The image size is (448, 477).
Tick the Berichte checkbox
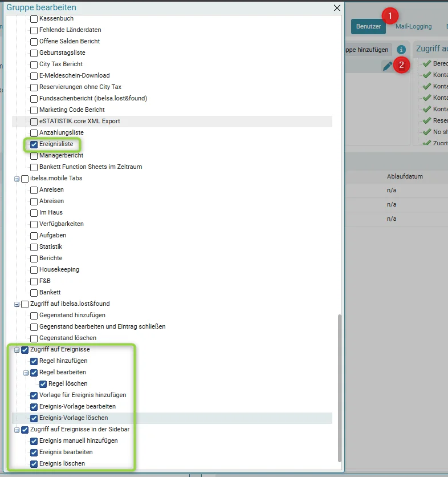coord(34,258)
